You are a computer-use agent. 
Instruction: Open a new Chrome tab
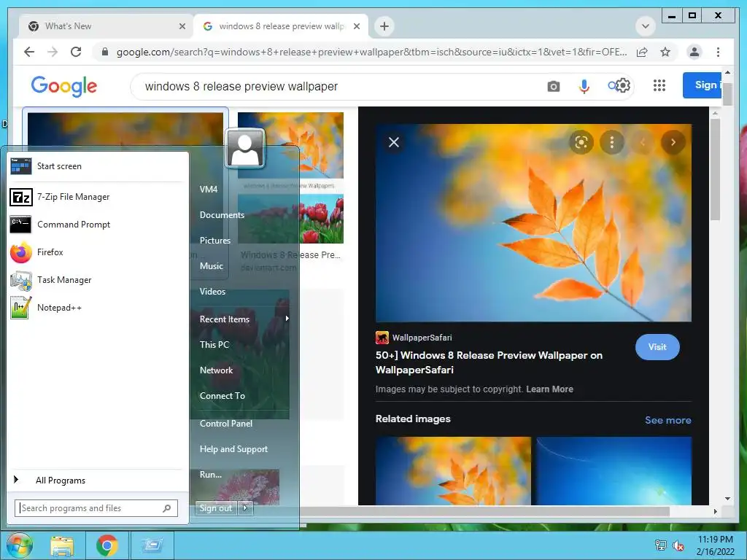[384, 26]
